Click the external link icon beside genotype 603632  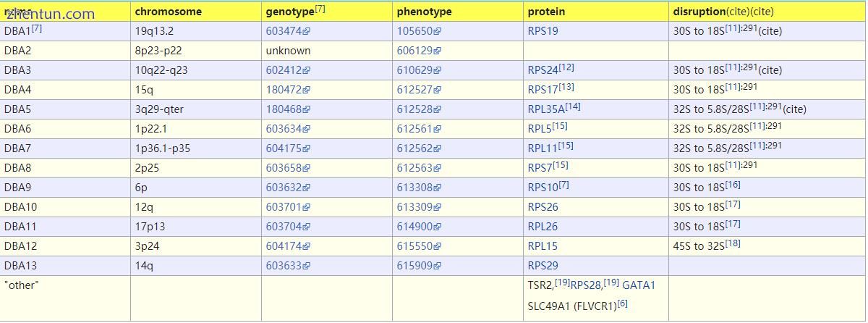pyautogui.click(x=307, y=188)
